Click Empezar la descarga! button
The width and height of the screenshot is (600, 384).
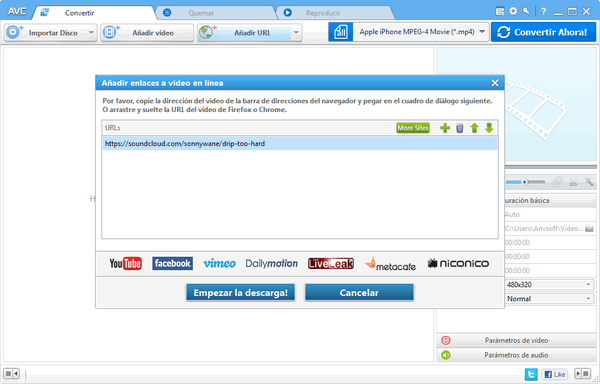(240, 293)
